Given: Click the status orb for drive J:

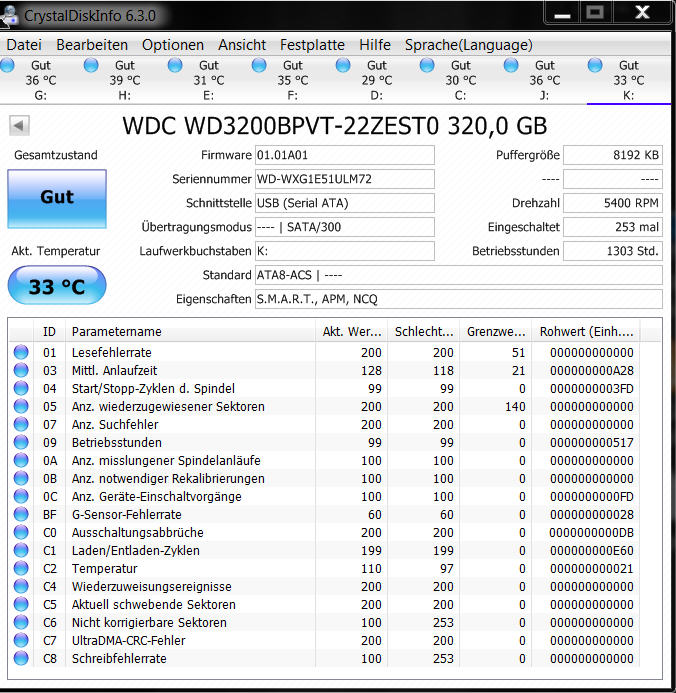Looking at the screenshot, I should (511, 65).
